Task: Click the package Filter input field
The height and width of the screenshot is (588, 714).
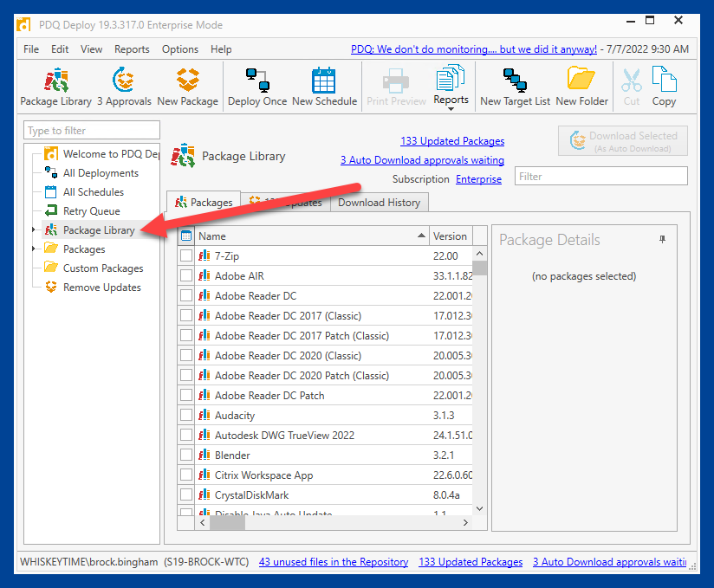Action: 600,176
